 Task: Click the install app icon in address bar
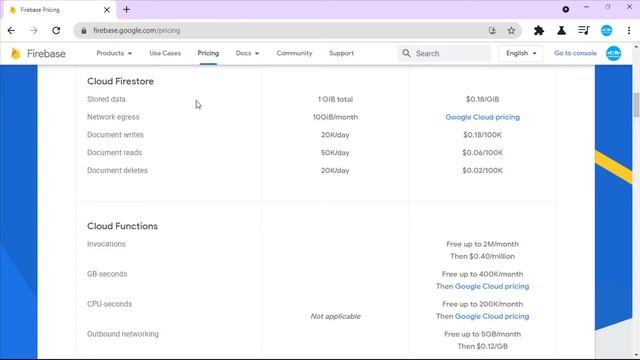492,31
